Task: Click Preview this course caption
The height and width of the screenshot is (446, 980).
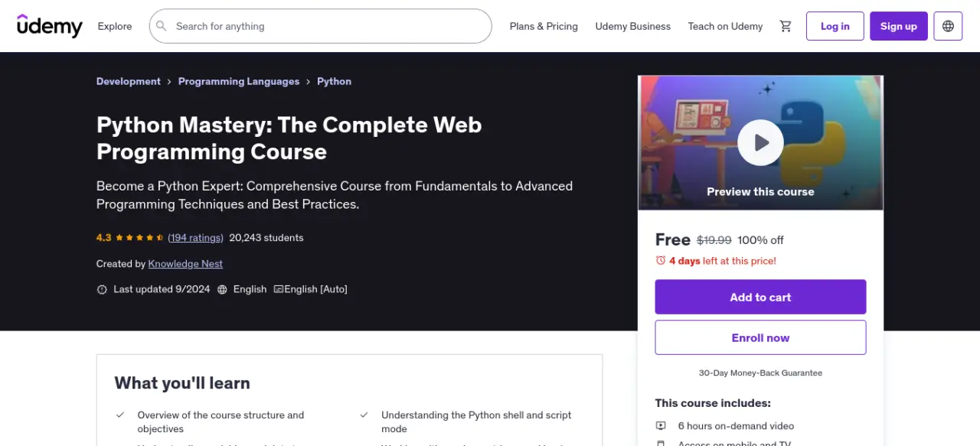Action: tap(760, 192)
